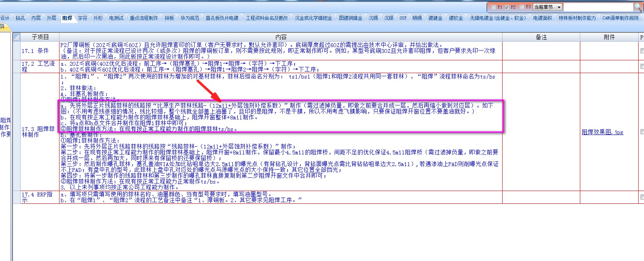Image resolution: width=644 pixels, height=261 pixels.
Task: Open the 镀软金 tab
Action: tap(456, 18)
